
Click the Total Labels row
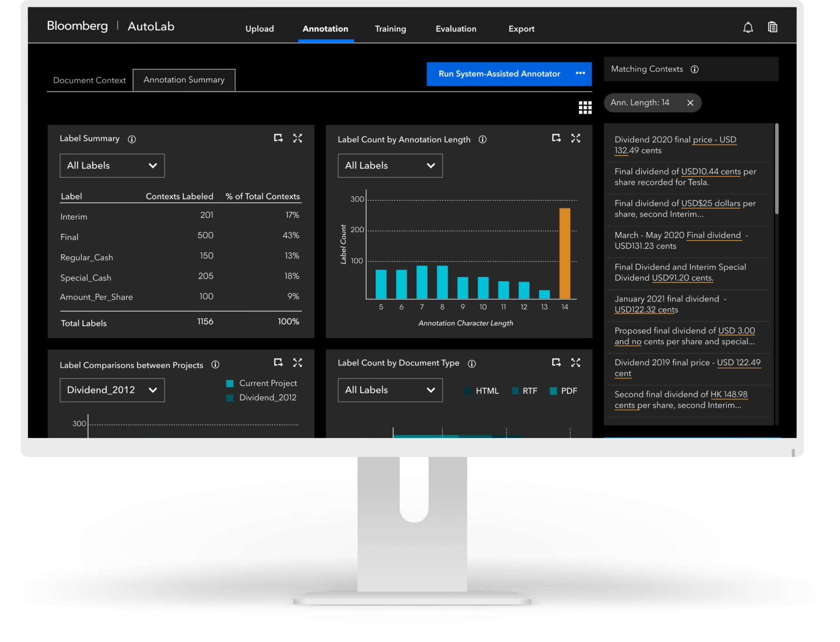pos(180,323)
